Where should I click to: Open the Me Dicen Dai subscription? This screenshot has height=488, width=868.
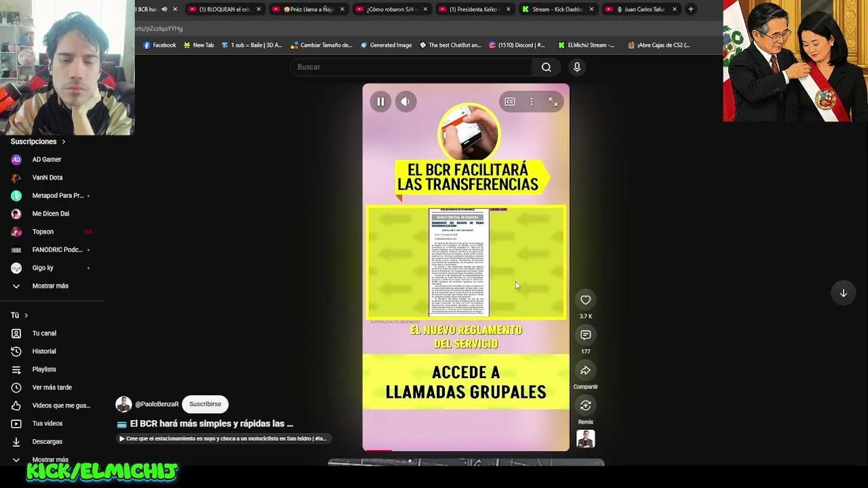click(x=52, y=213)
